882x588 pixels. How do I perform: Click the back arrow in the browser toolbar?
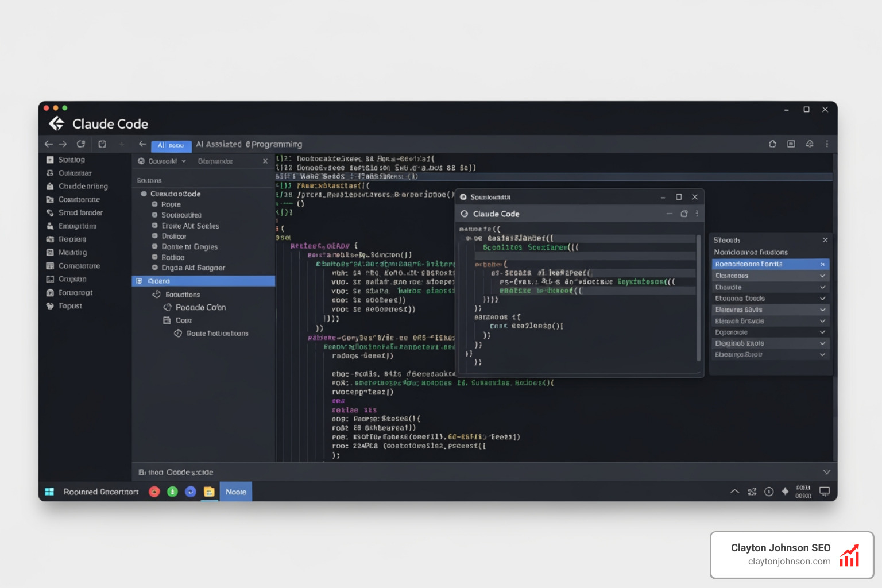[49, 144]
